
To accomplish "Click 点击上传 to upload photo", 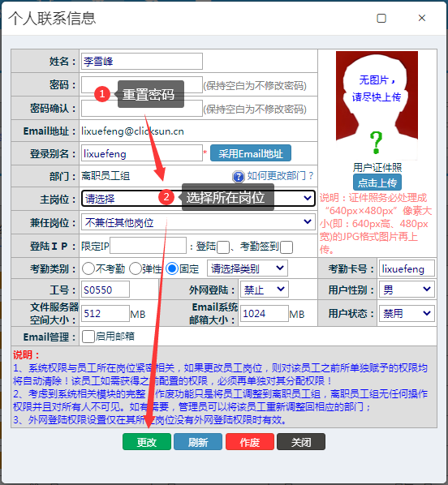I will [377, 182].
